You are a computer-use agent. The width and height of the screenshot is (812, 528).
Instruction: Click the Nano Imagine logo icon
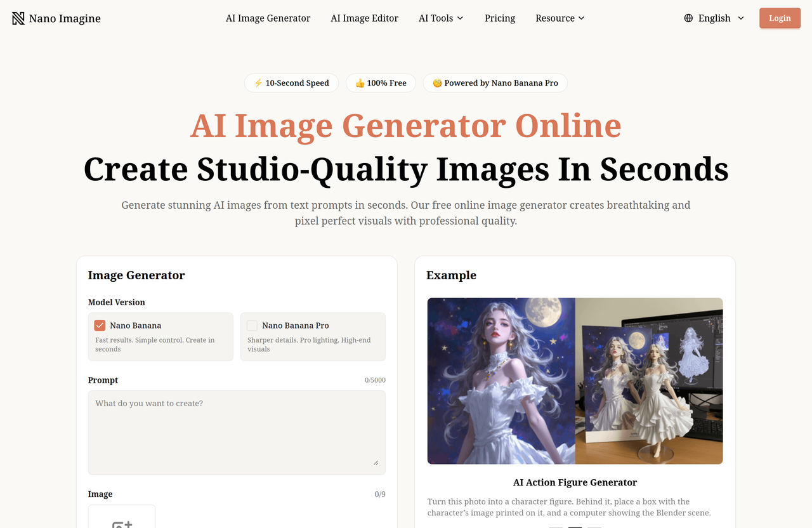point(18,18)
